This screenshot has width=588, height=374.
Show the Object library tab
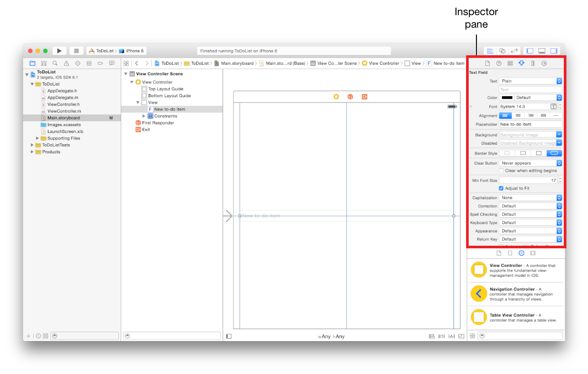(521, 253)
